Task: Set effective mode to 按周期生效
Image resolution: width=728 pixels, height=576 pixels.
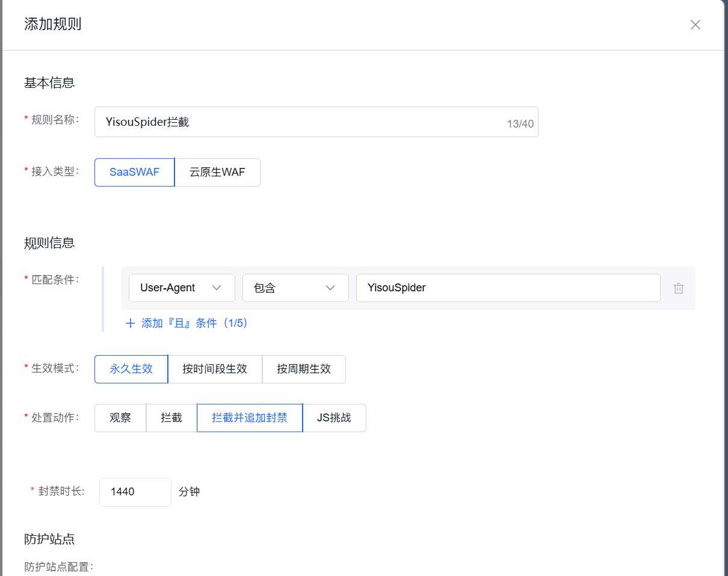Action: [x=304, y=369]
